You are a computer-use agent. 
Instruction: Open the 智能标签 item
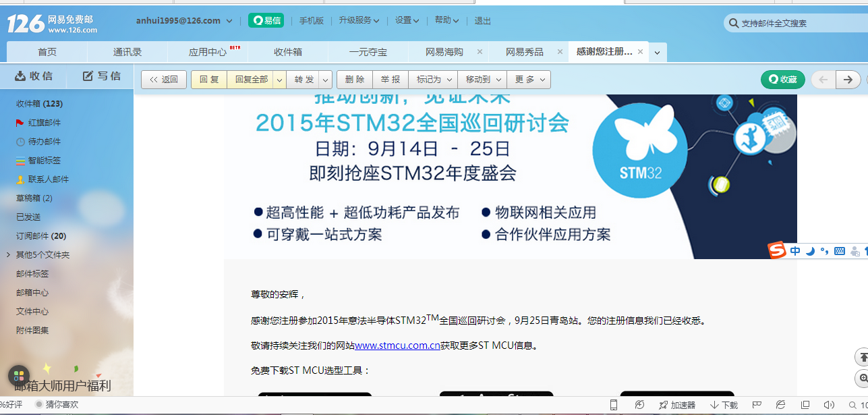[x=45, y=161]
